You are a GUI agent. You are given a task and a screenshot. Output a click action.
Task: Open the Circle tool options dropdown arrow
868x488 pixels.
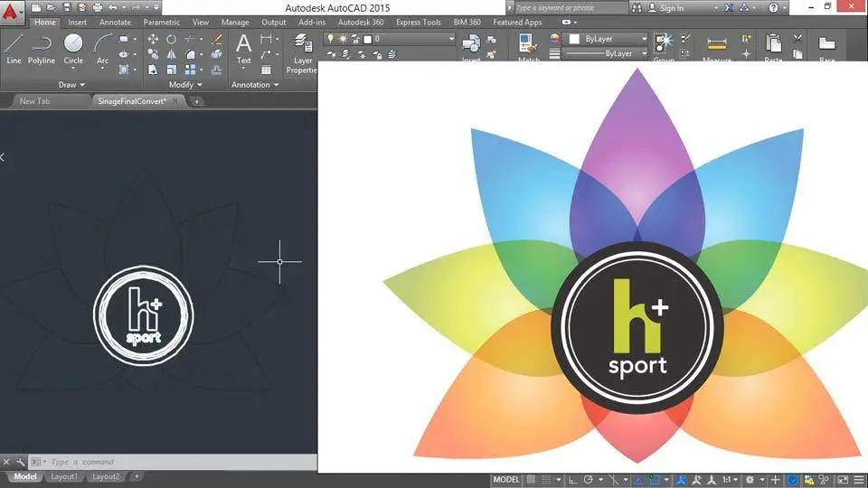point(73,68)
